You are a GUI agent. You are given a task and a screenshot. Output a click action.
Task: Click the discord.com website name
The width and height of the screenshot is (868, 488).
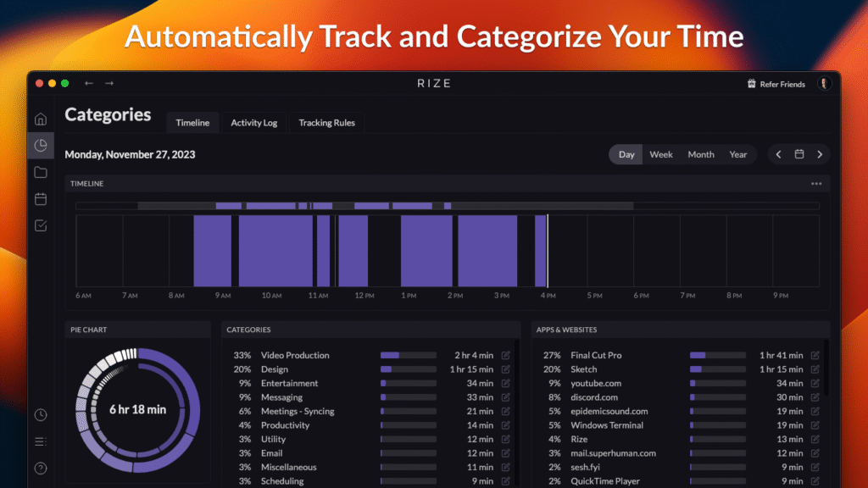point(594,397)
